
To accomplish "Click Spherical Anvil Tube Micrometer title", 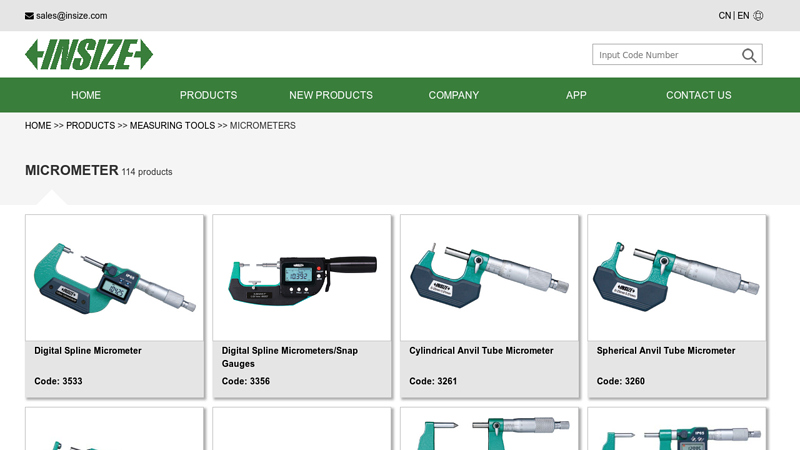I will tap(666, 351).
